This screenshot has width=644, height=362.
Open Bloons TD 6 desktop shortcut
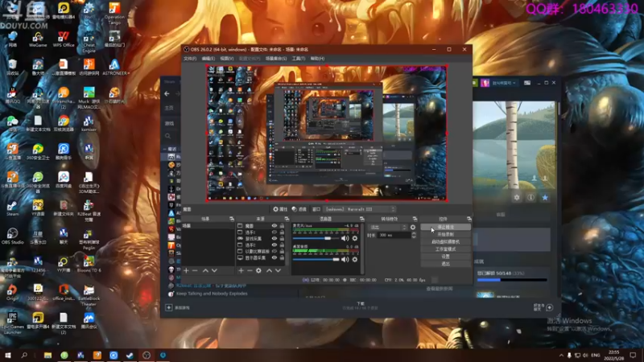pyautogui.click(x=89, y=265)
